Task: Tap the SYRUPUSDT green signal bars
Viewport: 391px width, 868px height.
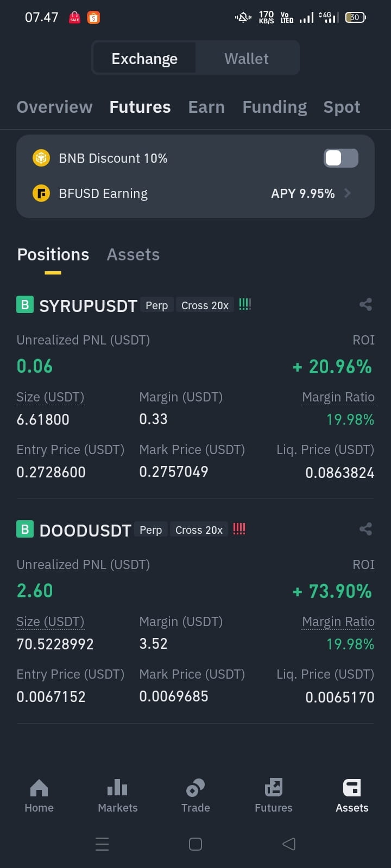Action: tap(245, 304)
